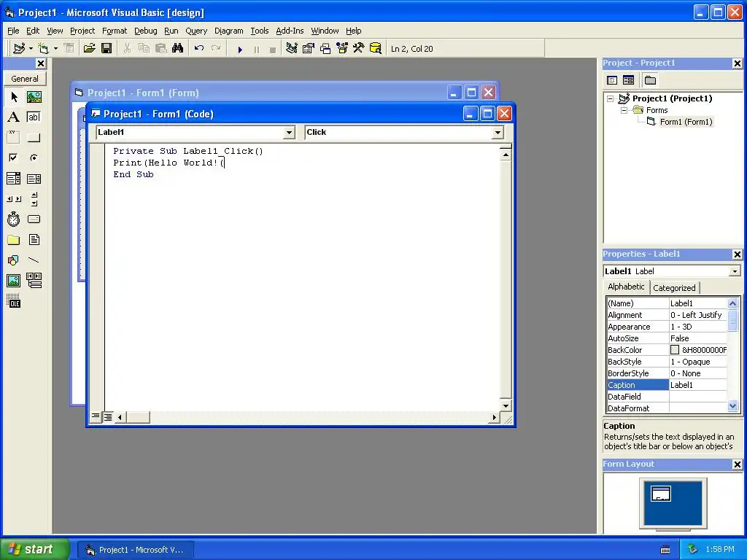Click the Windows start button
The width and height of the screenshot is (747, 560).
pyautogui.click(x=34, y=549)
